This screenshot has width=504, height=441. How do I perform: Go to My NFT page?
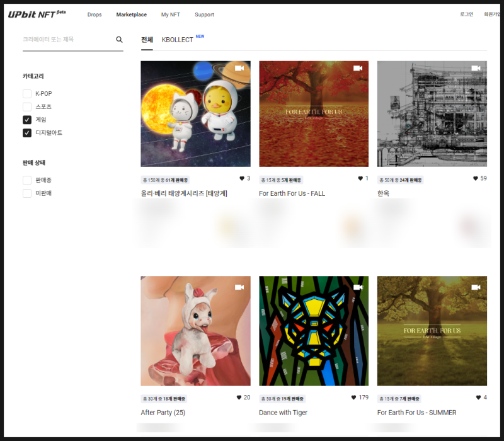(171, 14)
